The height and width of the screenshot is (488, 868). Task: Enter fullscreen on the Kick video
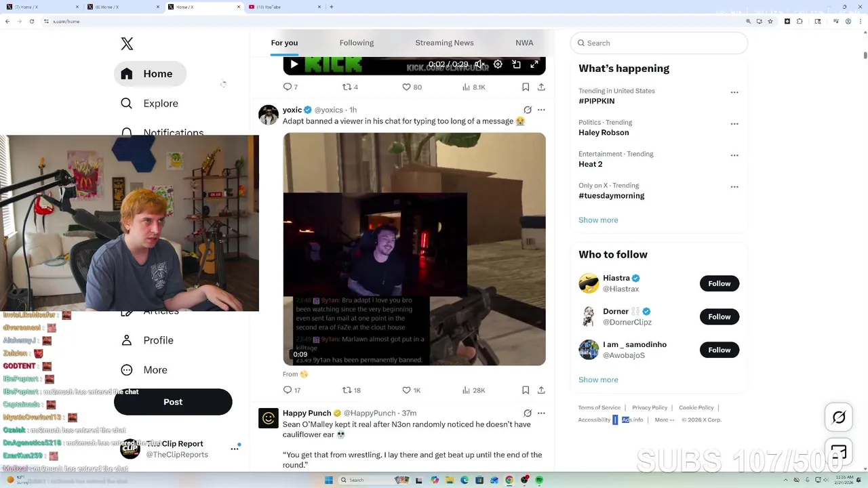coord(534,64)
